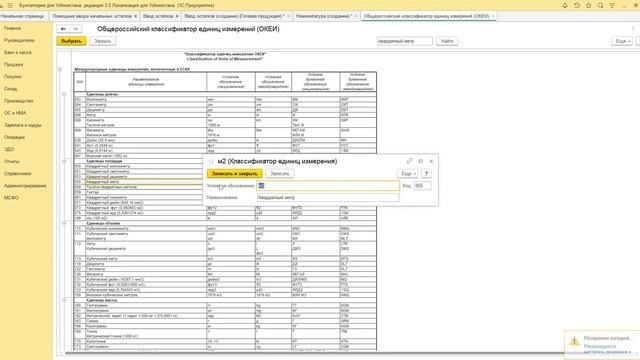Open the kebab menu icon of the OKEI form

[x=633, y=29]
